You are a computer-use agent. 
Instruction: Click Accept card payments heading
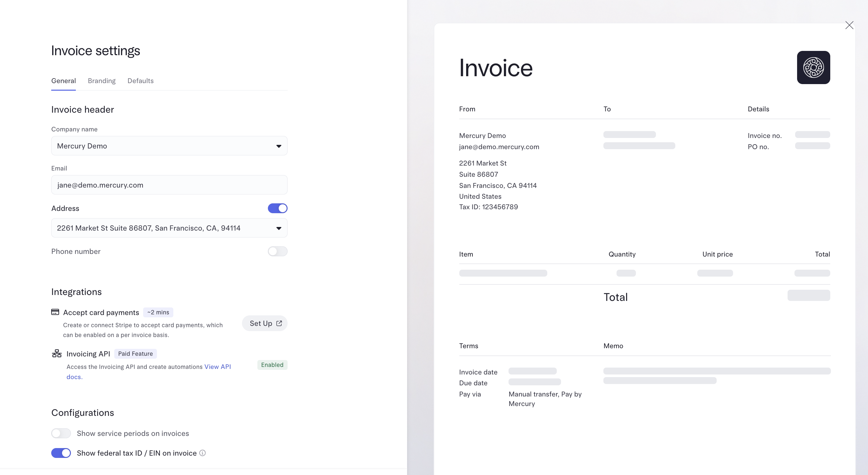(x=101, y=312)
